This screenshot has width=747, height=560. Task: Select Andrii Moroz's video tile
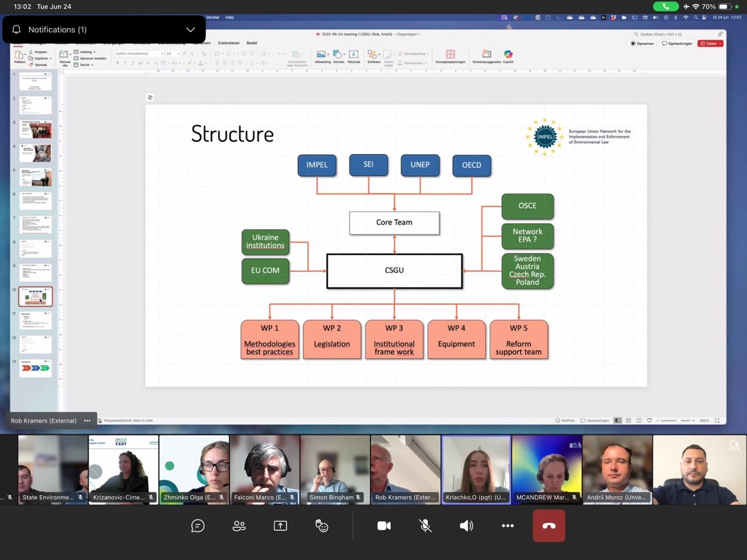(x=617, y=470)
